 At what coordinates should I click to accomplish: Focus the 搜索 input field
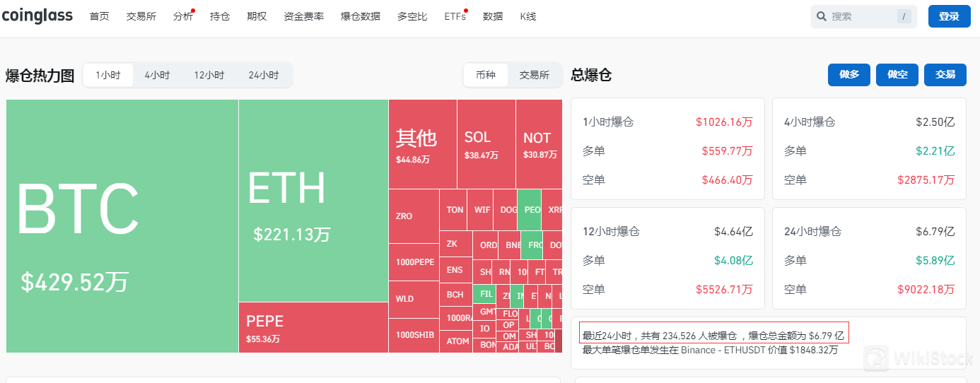(859, 16)
